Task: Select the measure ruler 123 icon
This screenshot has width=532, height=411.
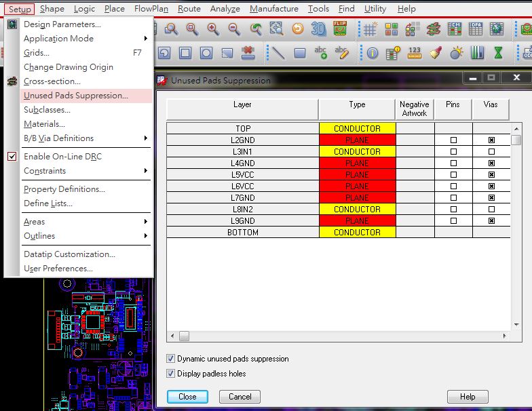Action: pos(415,53)
